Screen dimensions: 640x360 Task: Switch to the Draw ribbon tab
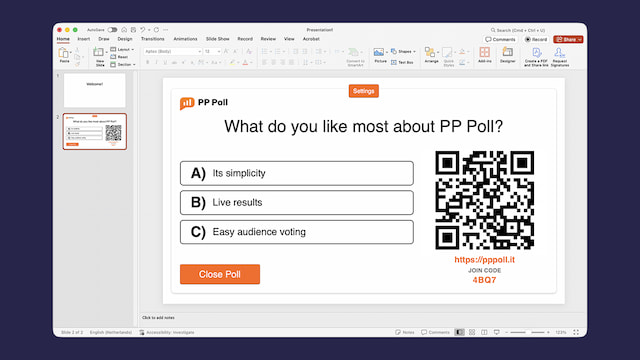click(104, 39)
